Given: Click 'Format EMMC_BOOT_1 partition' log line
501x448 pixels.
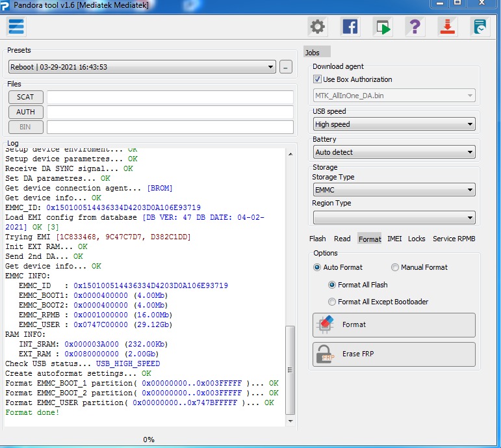Looking at the screenshot, I should (x=142, y=383).
